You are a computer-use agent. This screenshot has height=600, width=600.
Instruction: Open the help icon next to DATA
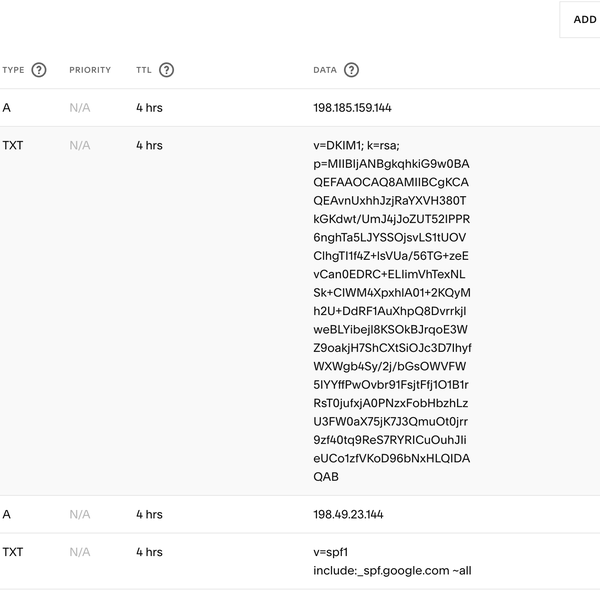point(351,70)
